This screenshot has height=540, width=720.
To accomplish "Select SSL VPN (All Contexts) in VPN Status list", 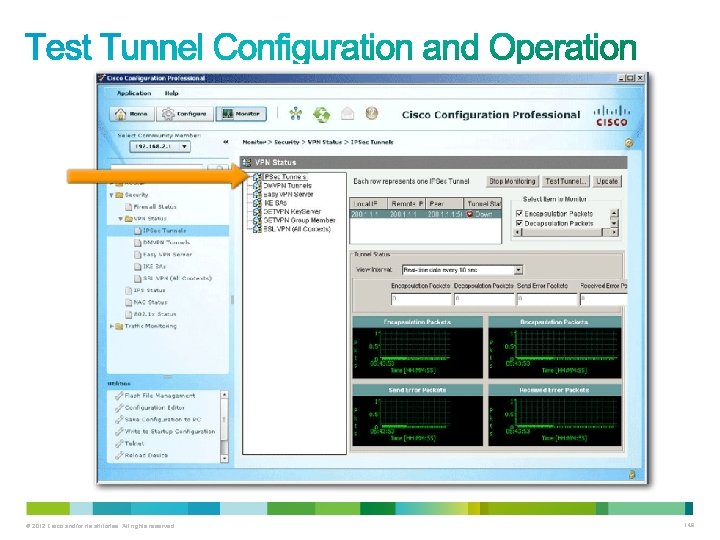I will (x=297, y=229).
